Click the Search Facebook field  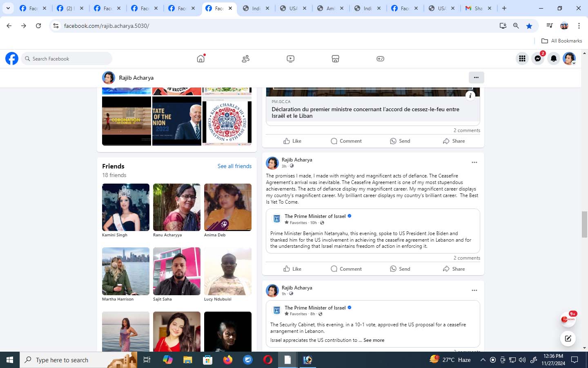coord(67,58)
